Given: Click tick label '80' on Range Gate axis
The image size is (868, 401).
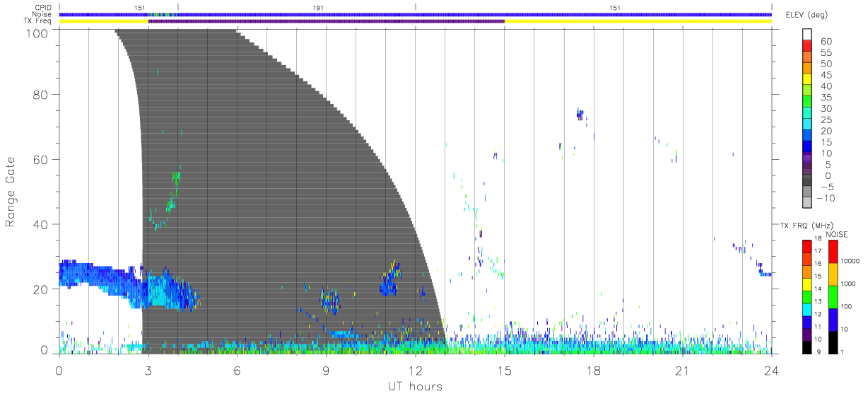Looking at the screenshot, I should pos(42,95).
